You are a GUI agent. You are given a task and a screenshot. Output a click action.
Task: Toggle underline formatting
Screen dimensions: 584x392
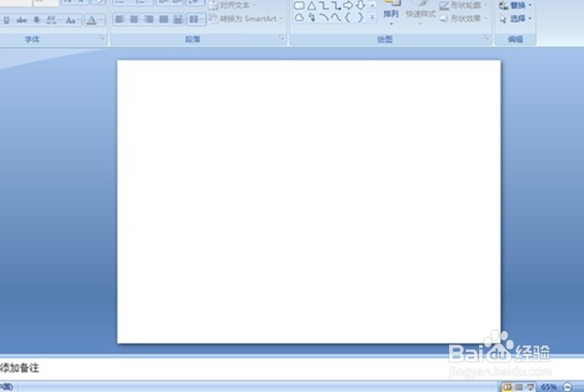[x=6, y=20]
